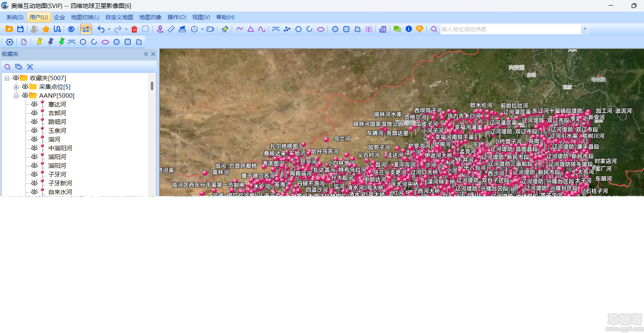644x333 pixels.
Task: Click the favorites tree vertical scrollbar thumb
Action: point(152,86)
